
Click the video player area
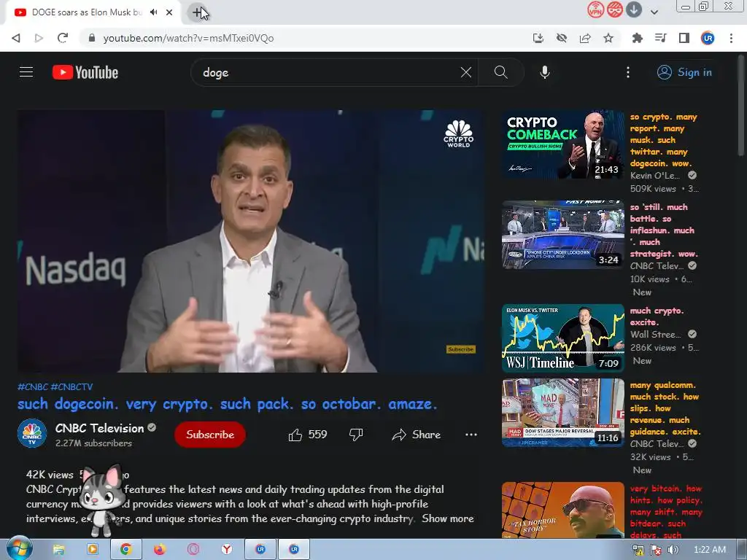pos(251,241)
